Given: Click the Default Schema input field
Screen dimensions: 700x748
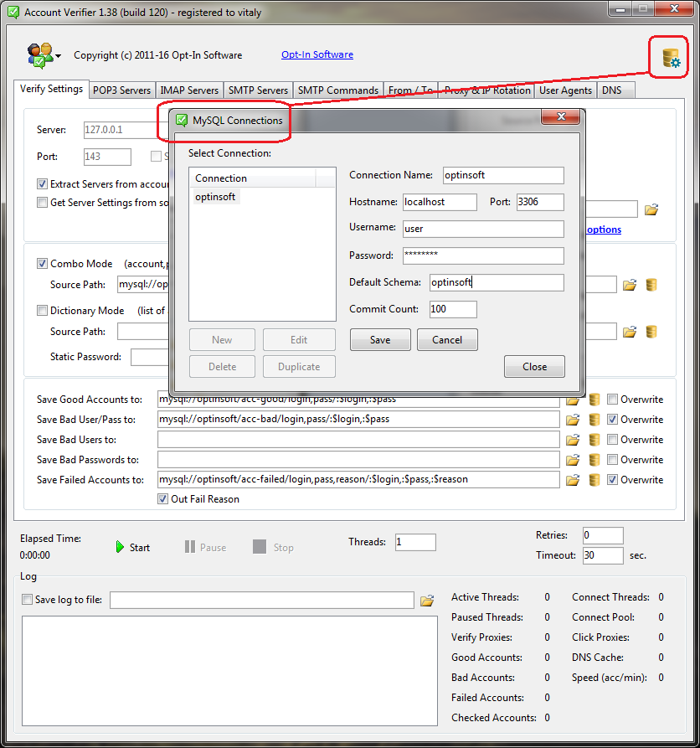Looking at the screenshot, I should coord(497,283).
